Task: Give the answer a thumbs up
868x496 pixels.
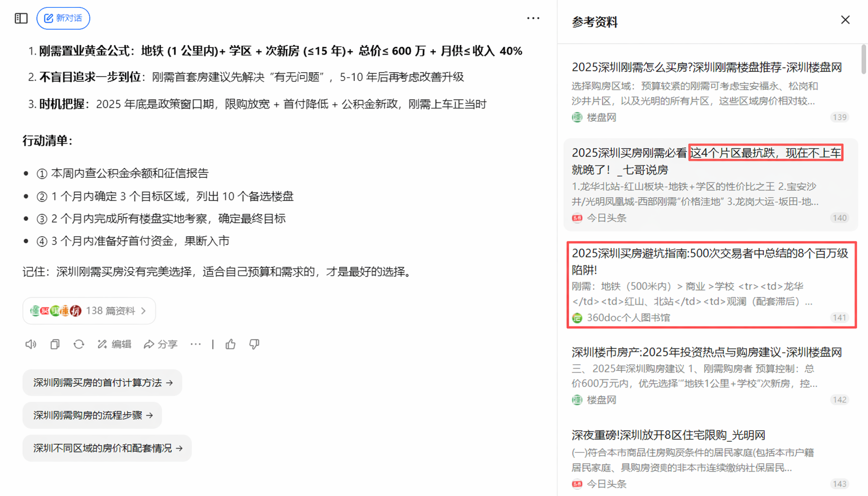Action: click(x=231, y=344)
